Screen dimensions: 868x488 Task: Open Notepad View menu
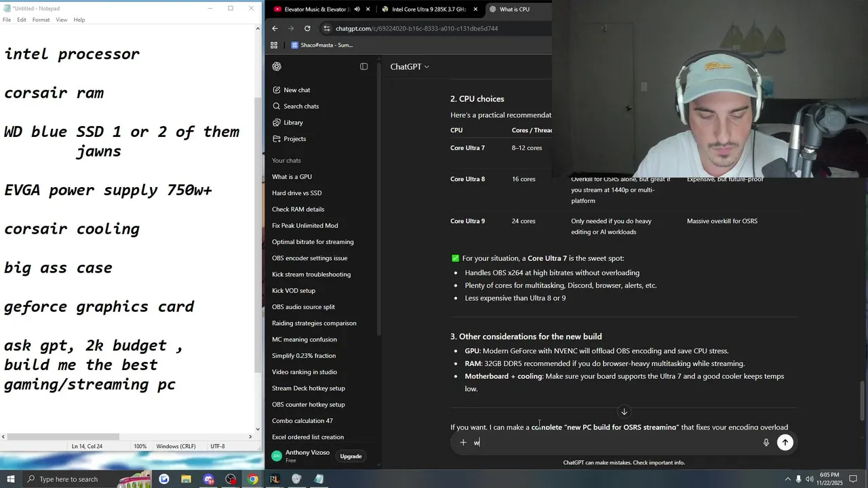coord(62,20)
